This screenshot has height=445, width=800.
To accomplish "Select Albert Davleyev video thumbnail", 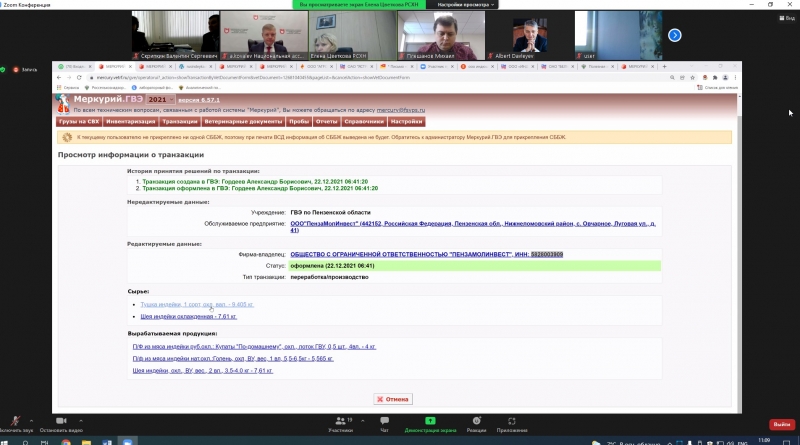I will click(x=529, y=35).
